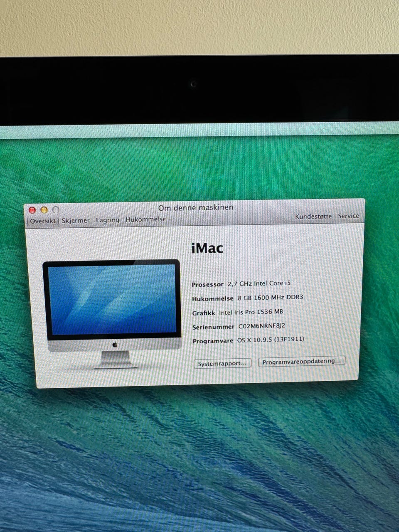Switch to the Oversikt tab
Screen dimensions: 399x532
(x=43, y=221)
